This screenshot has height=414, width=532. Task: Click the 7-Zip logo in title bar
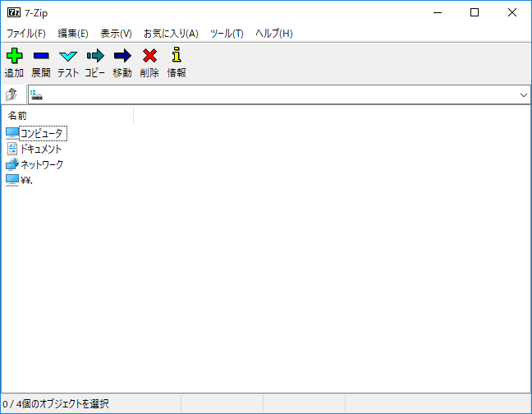coord(14,13)
